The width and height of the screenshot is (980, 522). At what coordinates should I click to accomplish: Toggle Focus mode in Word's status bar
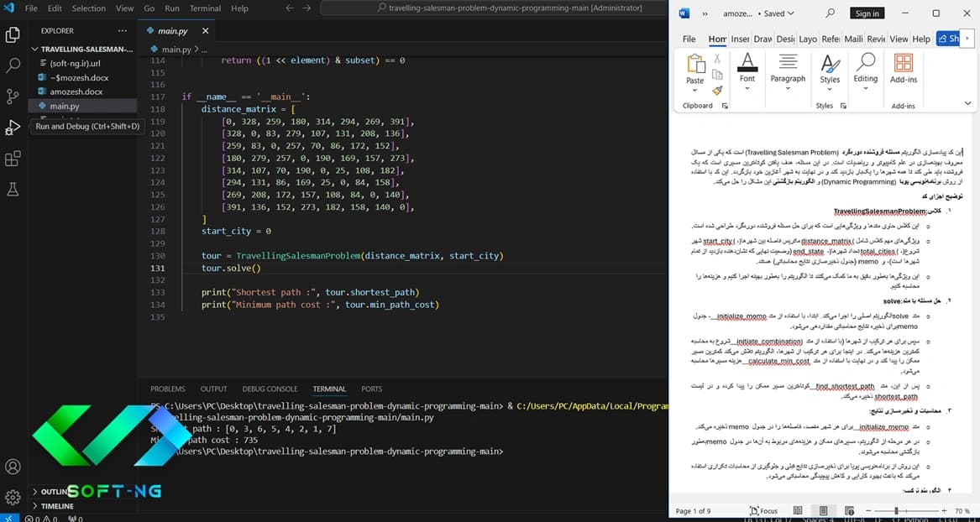(x=763, y=511)
